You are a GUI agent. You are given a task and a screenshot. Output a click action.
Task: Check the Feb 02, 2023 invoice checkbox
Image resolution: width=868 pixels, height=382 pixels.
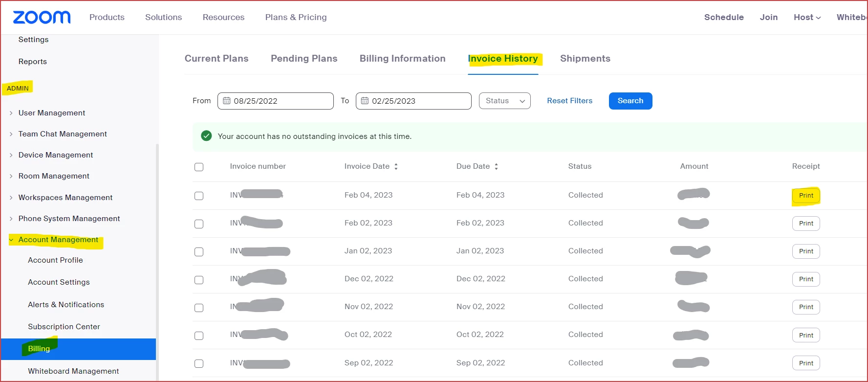(x=199, y=224)
